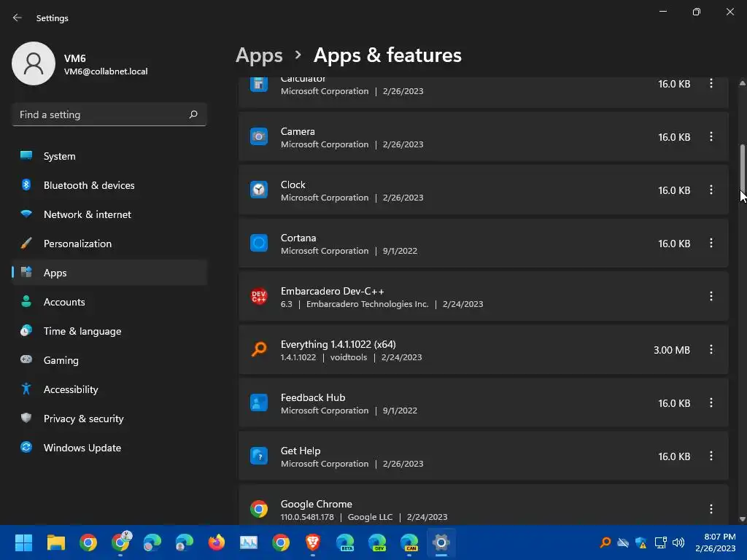This screenshot has width=747, height=560.
Task: Click the Everything search tool icon
Action: coord(259,350)
